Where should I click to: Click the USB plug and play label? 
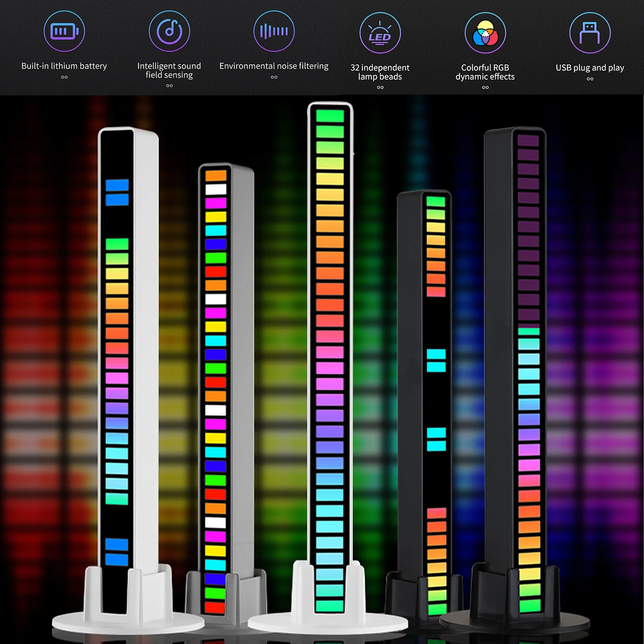(x=589, y=68)
